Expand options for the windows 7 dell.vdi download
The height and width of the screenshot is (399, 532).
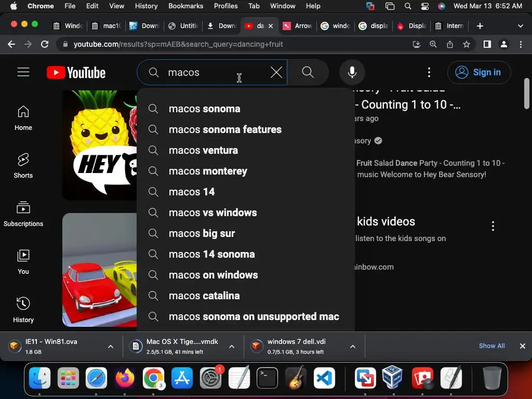353,347
